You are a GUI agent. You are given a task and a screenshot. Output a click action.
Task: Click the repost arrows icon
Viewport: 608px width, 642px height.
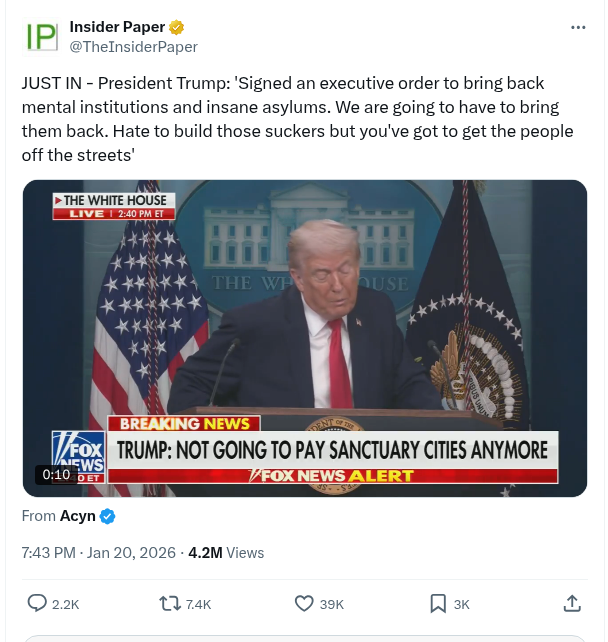[x=170, y=604]
